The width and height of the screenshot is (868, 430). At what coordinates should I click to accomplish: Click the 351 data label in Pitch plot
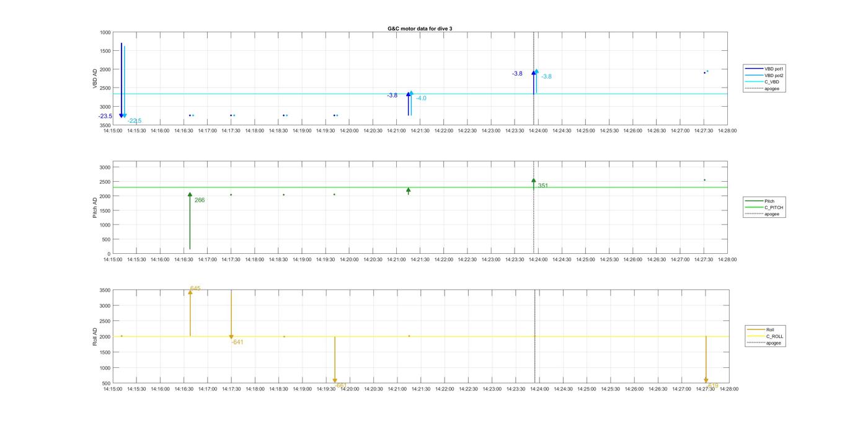coord(543,186)
